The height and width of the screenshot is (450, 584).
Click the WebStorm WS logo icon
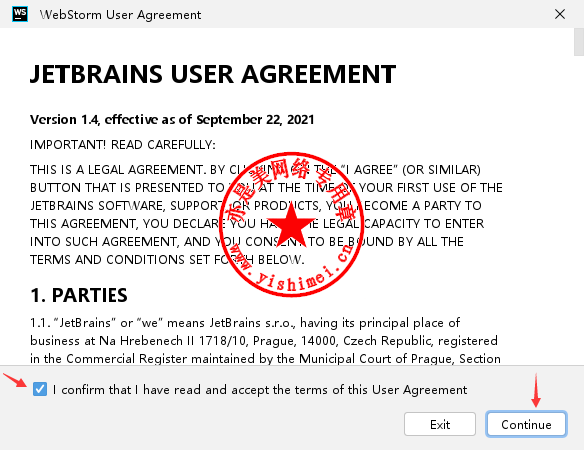(x=20, y=14)
